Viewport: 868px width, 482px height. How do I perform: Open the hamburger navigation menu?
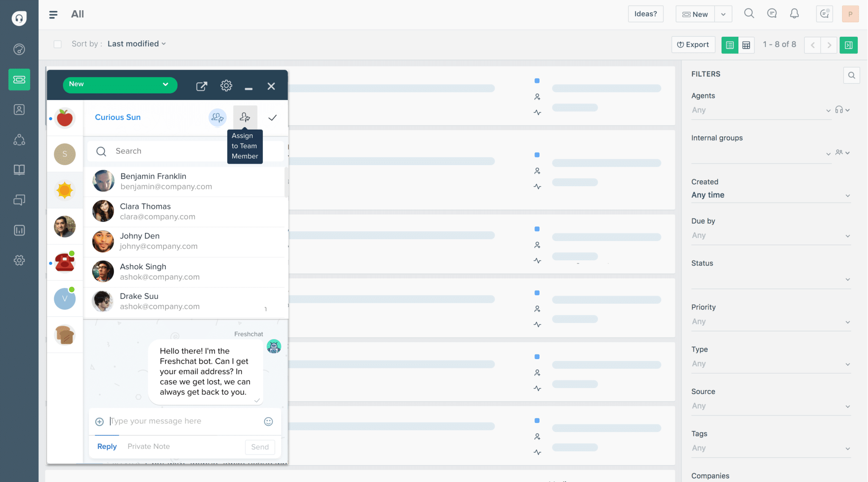click(53, 14)
